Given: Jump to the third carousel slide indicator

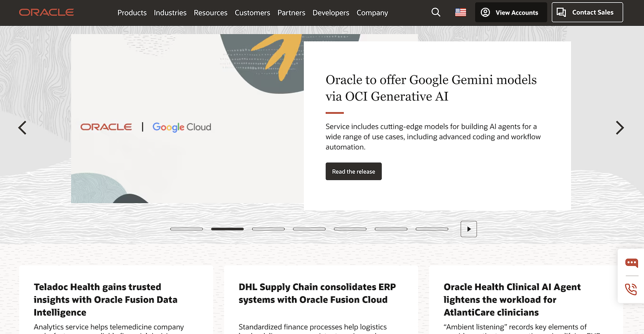Looking at the screenshot, I should point(268,229).
